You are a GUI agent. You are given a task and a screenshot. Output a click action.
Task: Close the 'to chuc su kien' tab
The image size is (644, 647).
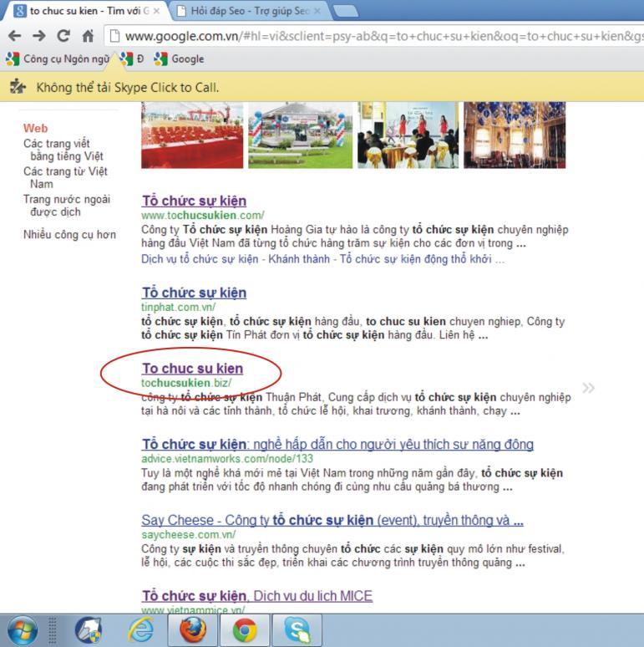coord(156,11)
